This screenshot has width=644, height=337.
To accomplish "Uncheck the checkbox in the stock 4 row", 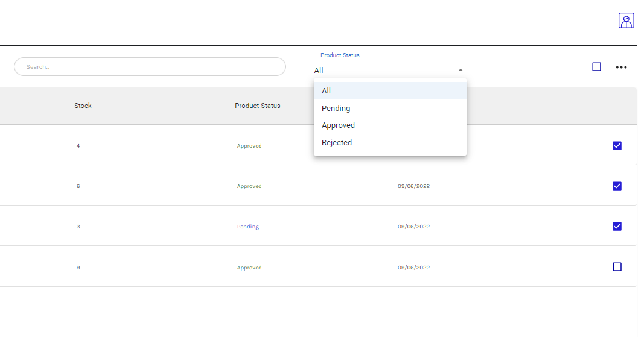I will pyautogui.click(x=617, y=145).
